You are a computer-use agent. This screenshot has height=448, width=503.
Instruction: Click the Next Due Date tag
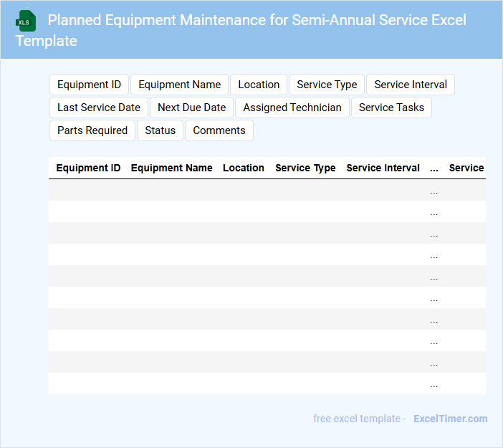(x=191, y=108)
